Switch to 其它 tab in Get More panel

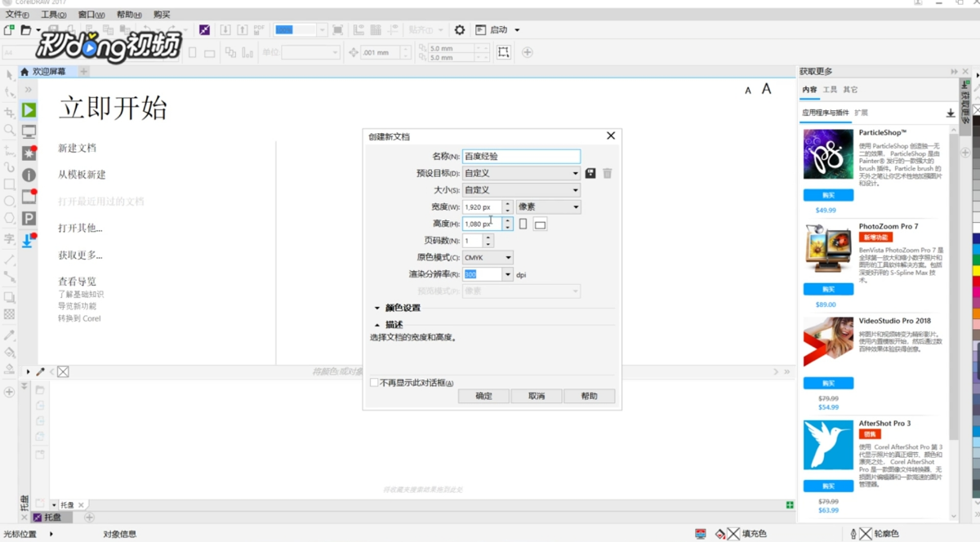tap(850, 90)
